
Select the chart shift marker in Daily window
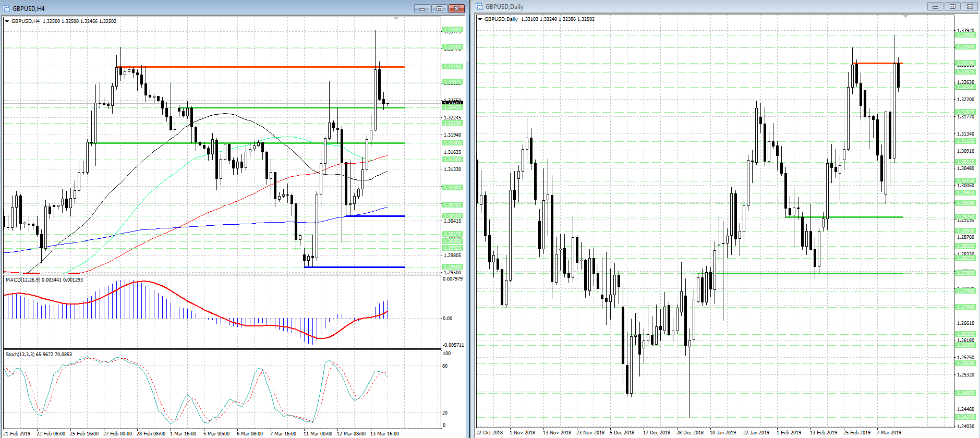point(905,16)
